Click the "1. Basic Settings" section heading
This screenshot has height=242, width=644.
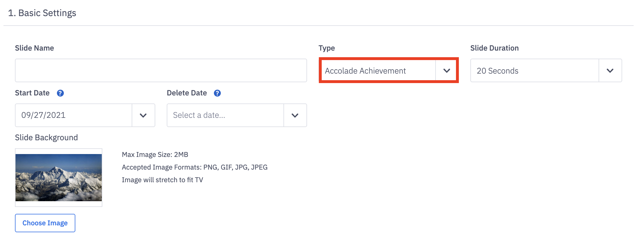click(42, 13)
